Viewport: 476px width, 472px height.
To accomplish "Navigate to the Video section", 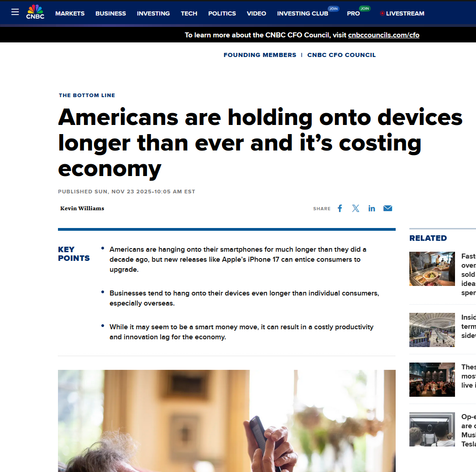I will pyautogui.click(x=256, y=14).
